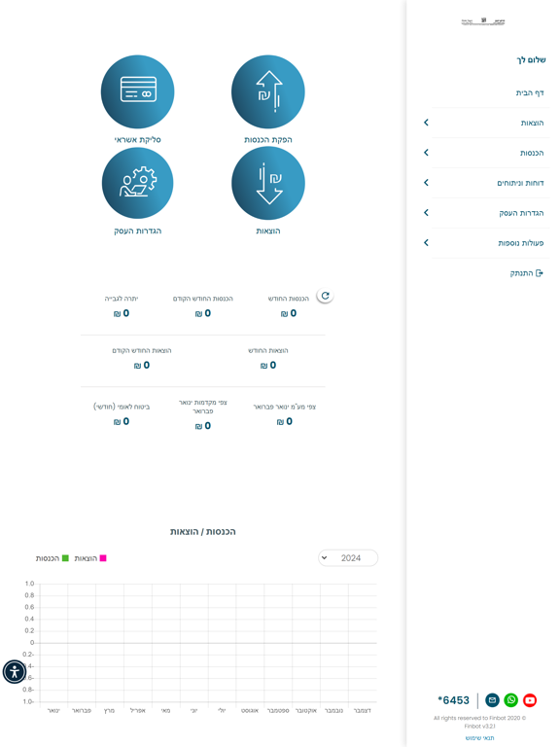Click the logout icon beside התנתק
The height and width of the screenshot is (747, 560).
click(x=540, y=273)
